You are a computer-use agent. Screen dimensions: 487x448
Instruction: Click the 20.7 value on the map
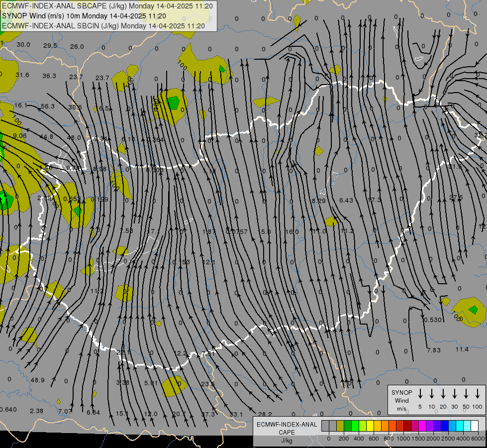point(179,414)
